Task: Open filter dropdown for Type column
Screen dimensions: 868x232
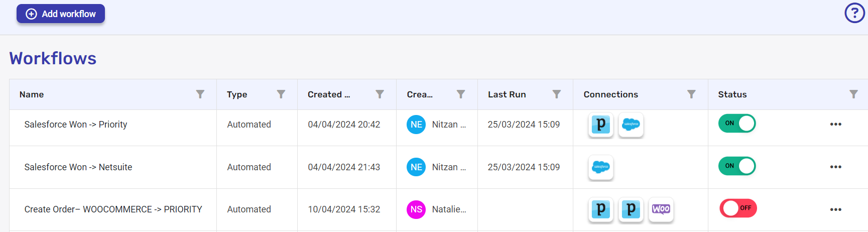Action: [x=281, y=94]
